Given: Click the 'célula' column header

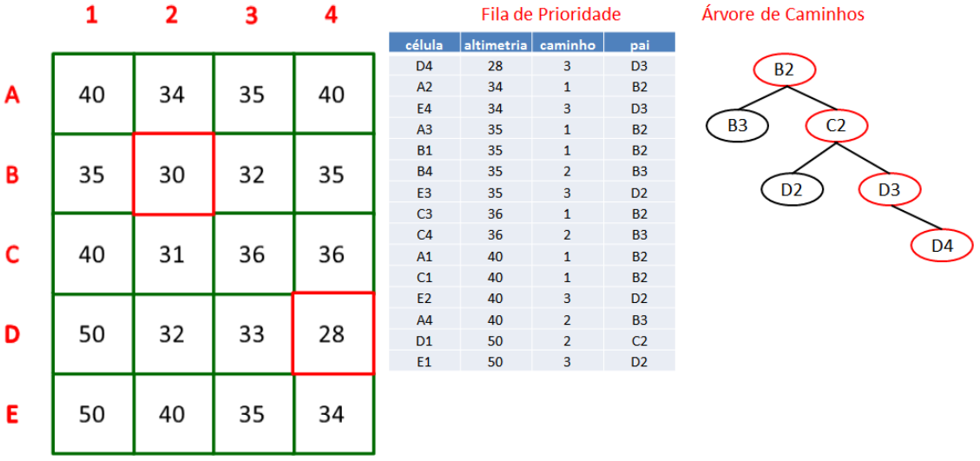Looking at the screenshot, I should tap(424, 44).
